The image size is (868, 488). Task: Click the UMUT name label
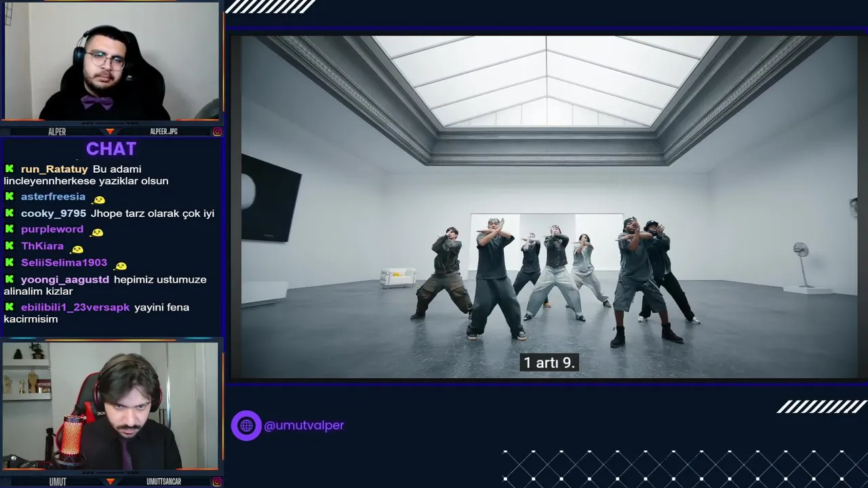pyautogui.click(x=58, y=481)
